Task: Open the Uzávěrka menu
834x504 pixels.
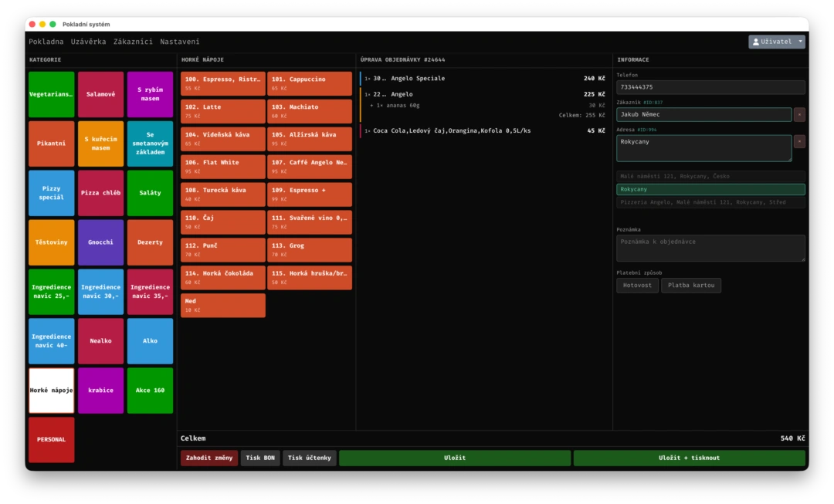Action: tap(88, 42)
